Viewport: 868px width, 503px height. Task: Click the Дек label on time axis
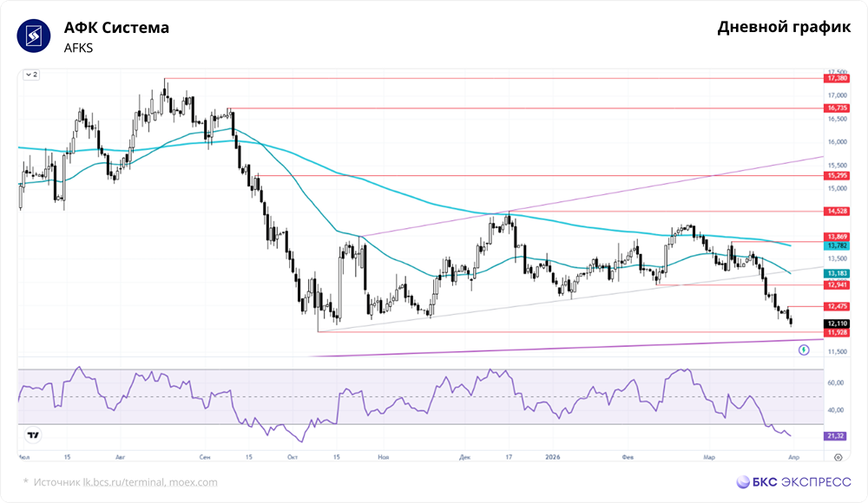coord(464,457)
